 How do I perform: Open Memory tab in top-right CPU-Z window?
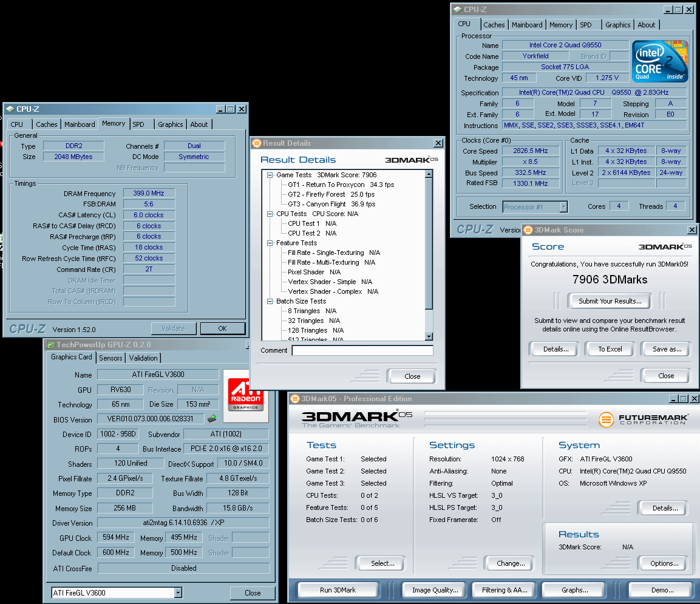(561, 25)
